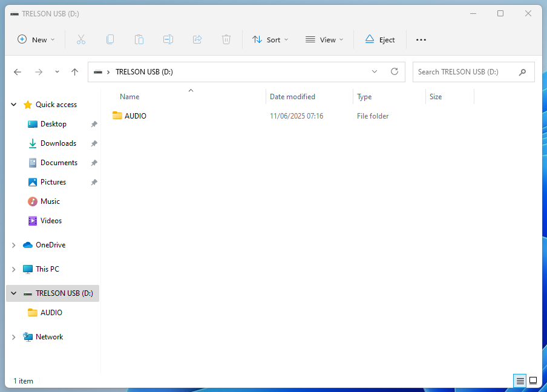Go forward with the right arrow

pos(39,72)
